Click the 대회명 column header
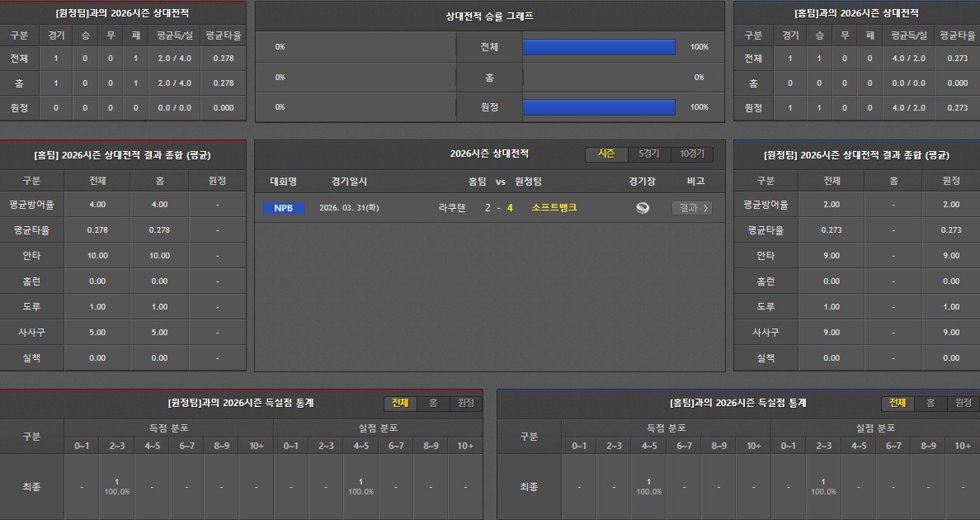Screen dimensions: 980x520 (283, 182)
